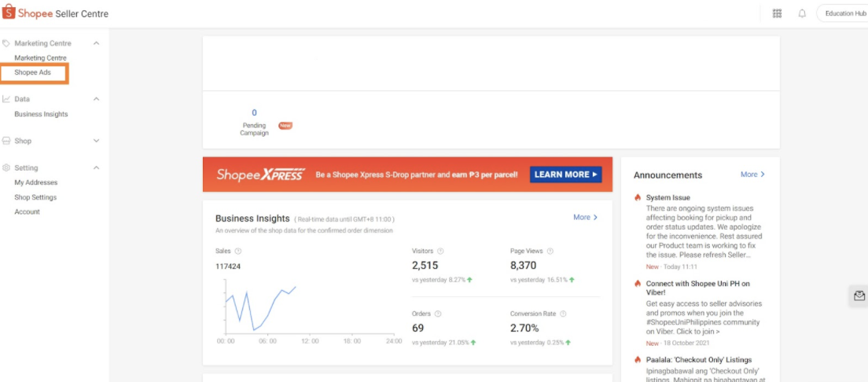Viewport: 868px width, 382px height.
Task: Collapse the Data section chevron
Action: click(97, 99)
